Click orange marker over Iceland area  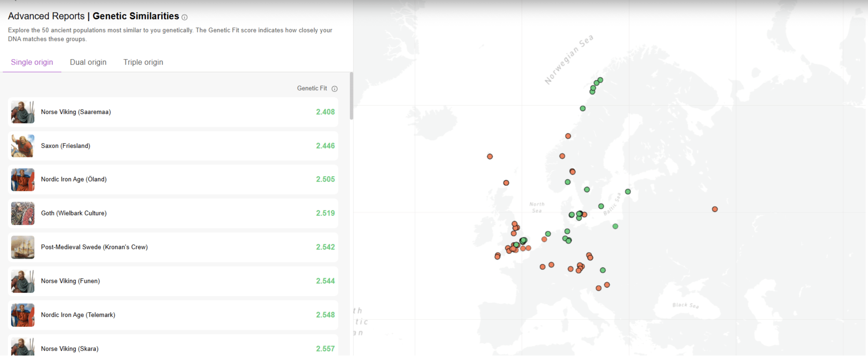tap(490, 156)
